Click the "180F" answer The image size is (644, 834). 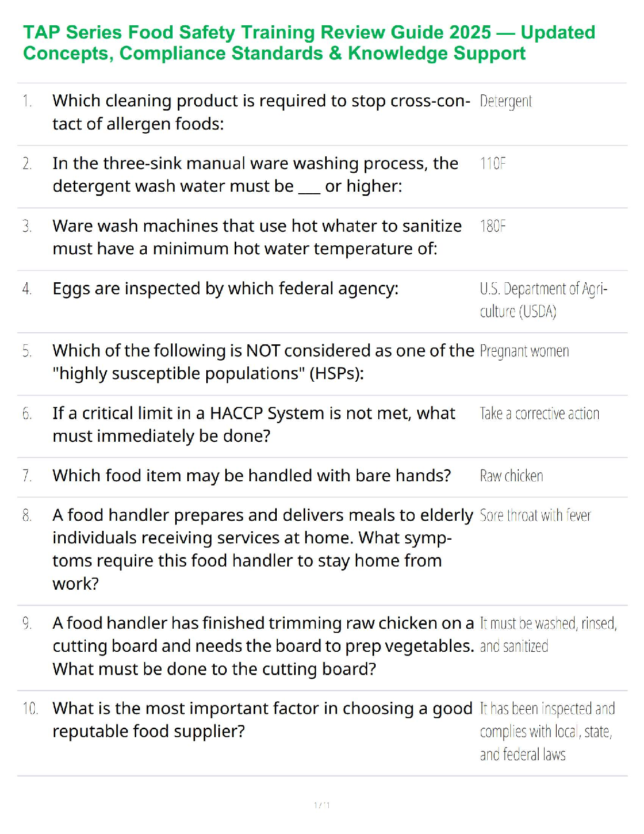[x=492, y=226]
